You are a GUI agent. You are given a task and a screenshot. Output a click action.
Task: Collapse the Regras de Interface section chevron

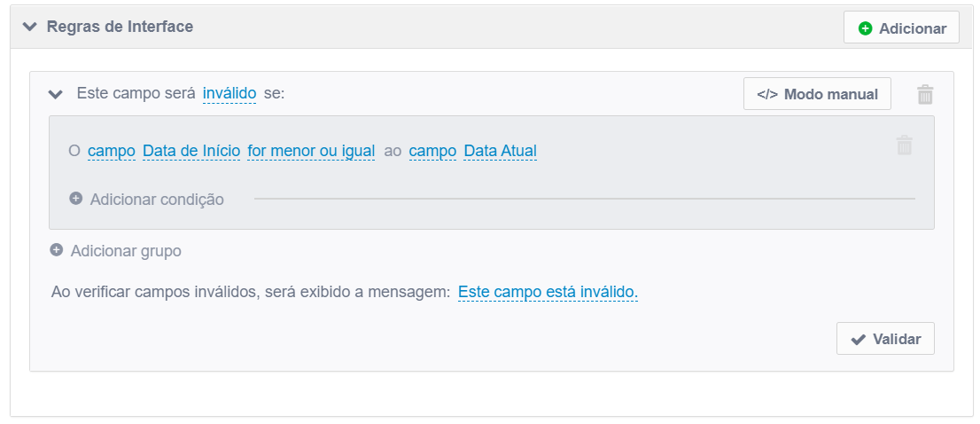[x=29, y=27]
